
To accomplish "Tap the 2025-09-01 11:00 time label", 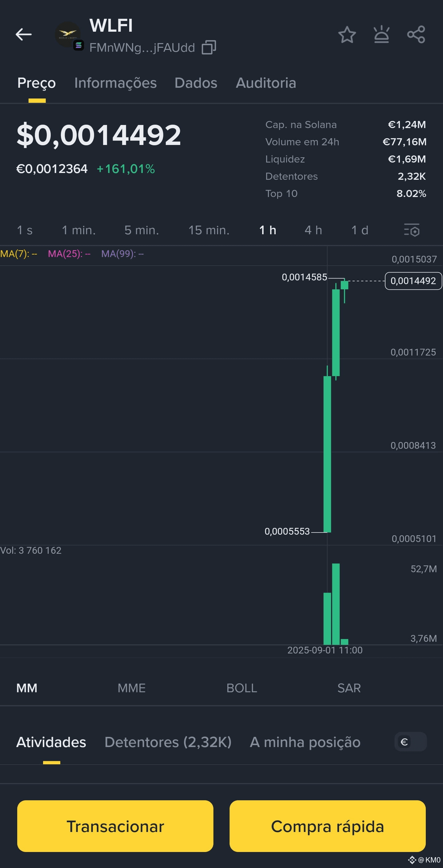I will pyautogui.click(x=325, y=650).
